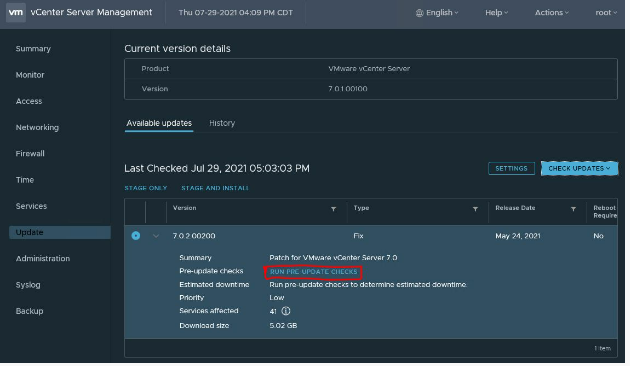Open Syslog settings
630x366 pixels.
click(28, 285)
